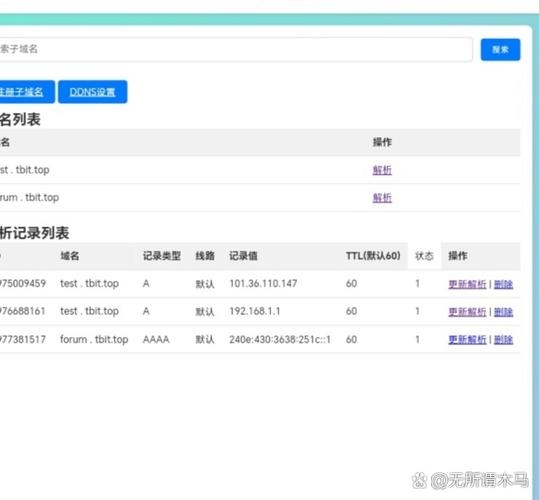Select the record value 192.168.1.1
539x500 pixels.
pyautogui.click(x=255, y=311)
